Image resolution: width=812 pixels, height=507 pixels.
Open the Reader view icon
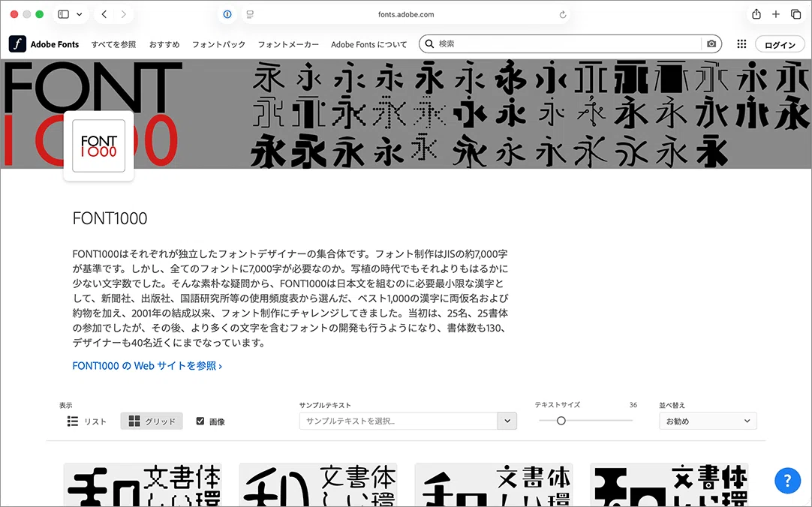250,14
